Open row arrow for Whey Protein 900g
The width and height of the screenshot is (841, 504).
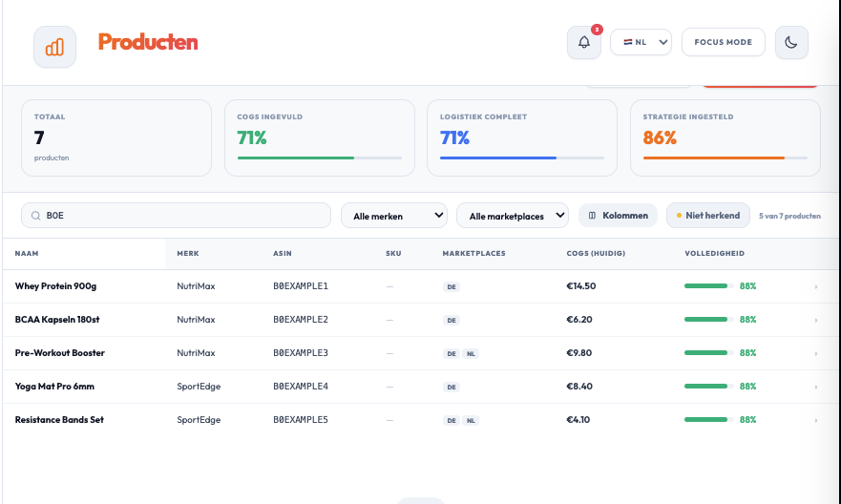815,286
